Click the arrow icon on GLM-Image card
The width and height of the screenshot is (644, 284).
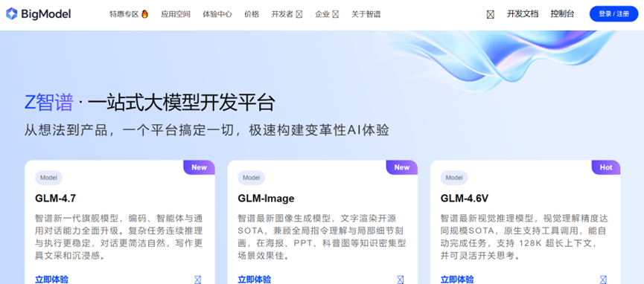(x=401, y=280)
